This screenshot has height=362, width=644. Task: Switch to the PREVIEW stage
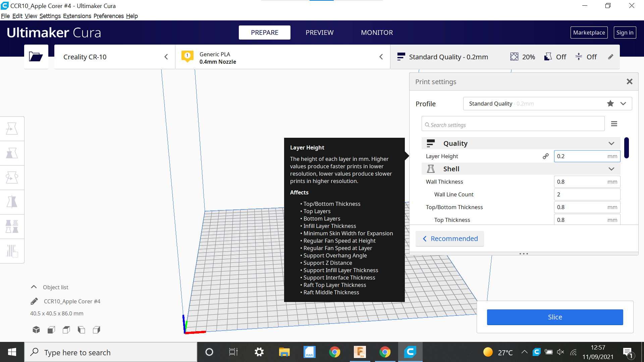(x=319, y=33)
